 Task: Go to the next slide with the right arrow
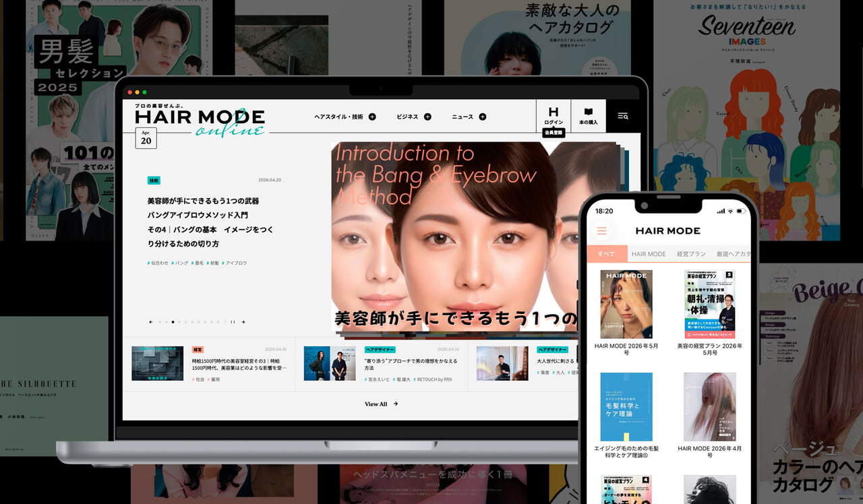tap(243, 322)
